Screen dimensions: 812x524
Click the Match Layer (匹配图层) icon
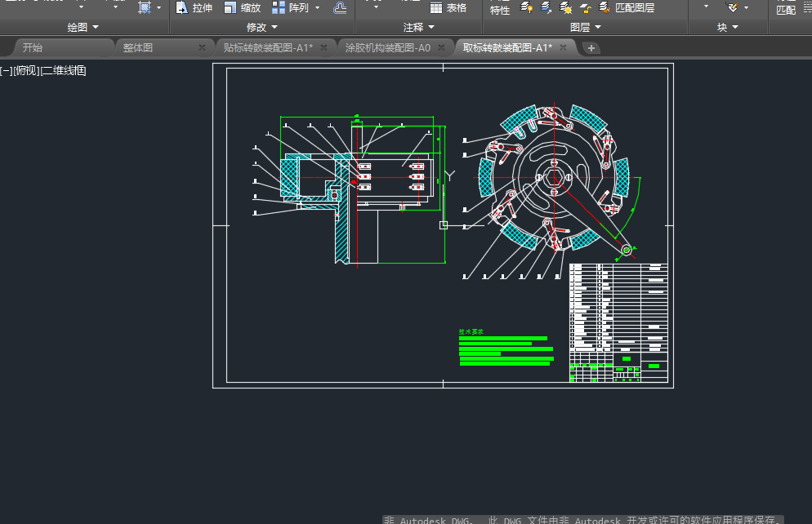[x=605, y=8]
